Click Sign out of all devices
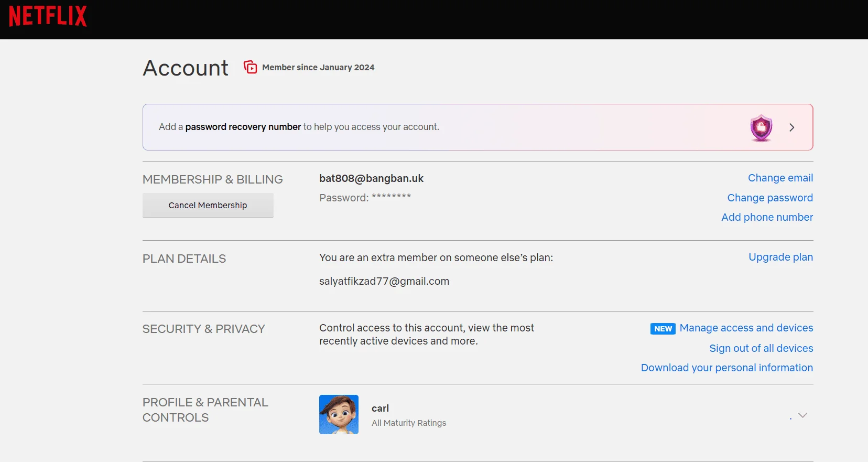The width and height of the screenshot is (868, 462). 761,348
